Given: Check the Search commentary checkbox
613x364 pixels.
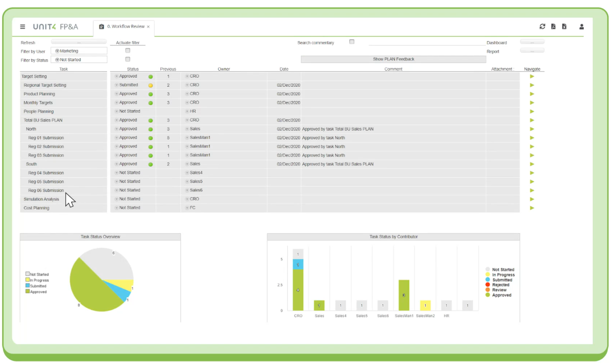Looking at the screenshot, I should click(x=351, y=42).
